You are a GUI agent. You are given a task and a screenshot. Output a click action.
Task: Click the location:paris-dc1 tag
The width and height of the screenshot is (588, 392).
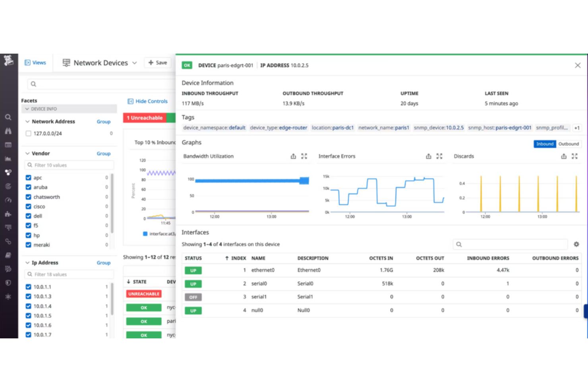pyautogui.click(x=333, y=128)
